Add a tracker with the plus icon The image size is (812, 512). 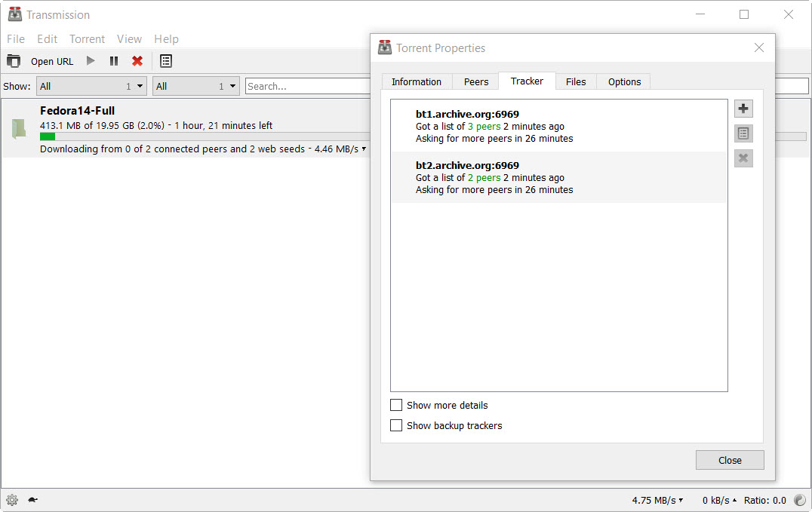click(x=743, y=109)
